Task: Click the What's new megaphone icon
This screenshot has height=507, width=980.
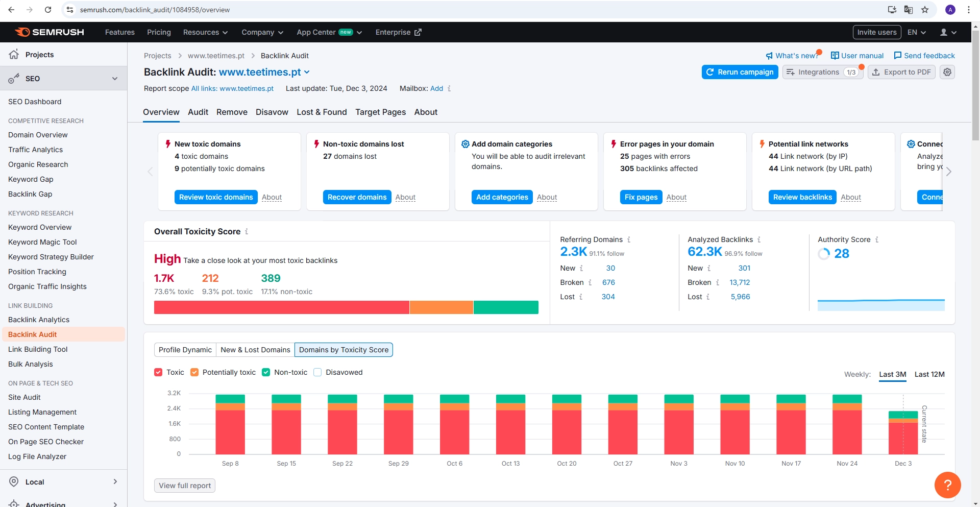Action: pos(769,55)
